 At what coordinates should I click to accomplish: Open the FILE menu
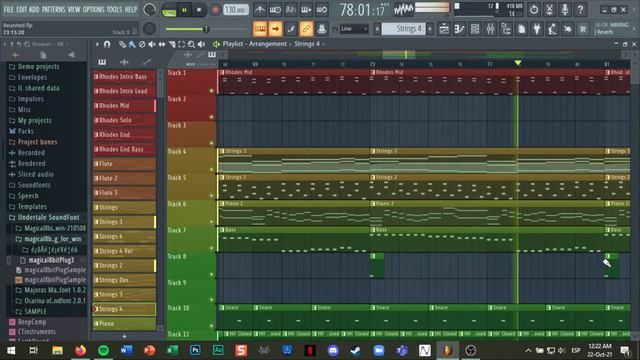8,9
